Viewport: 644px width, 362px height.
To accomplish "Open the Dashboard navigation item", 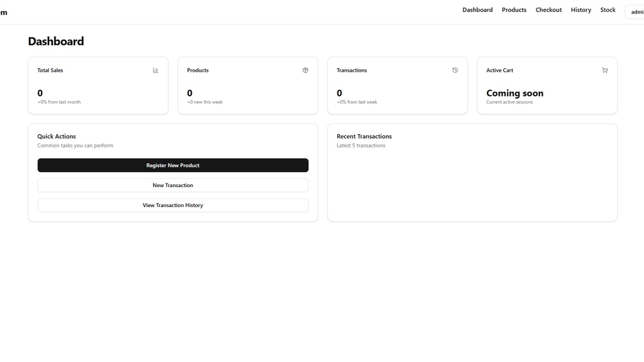I will [x=477, y=10].
